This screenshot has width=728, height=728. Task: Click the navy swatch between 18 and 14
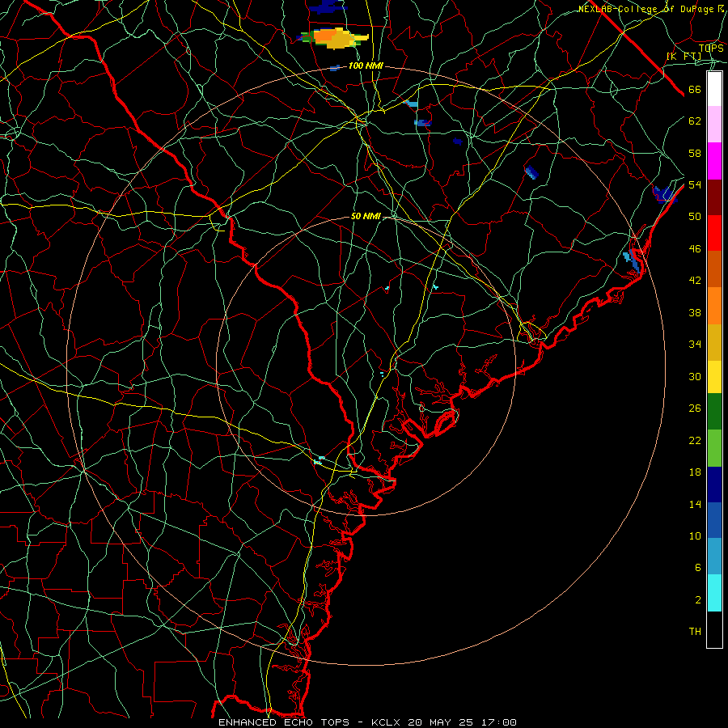pyautogui.click(x=714, y=485)
